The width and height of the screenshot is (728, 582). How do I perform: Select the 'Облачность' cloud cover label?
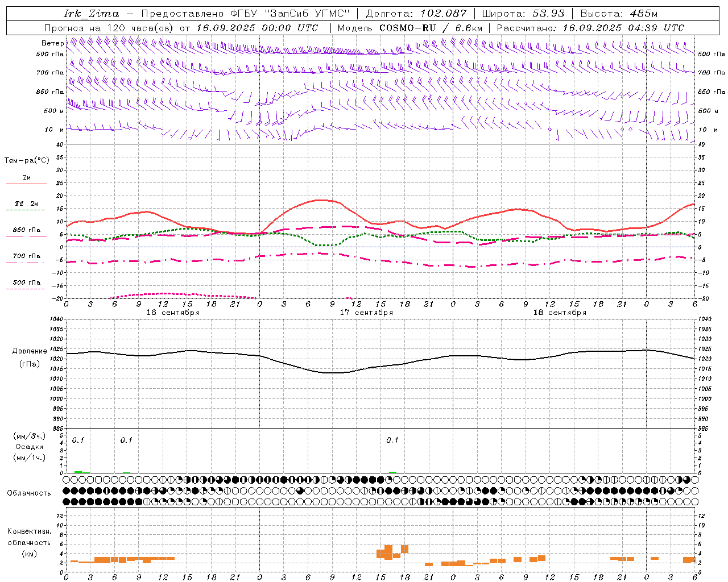coord(29,493)
